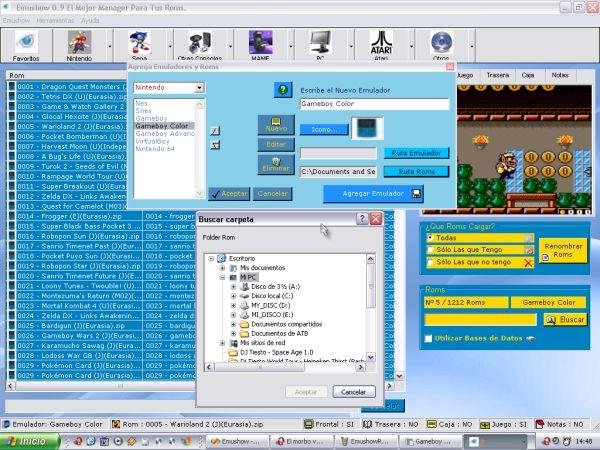
Task: Open the Nintendo category icon
Action: pyautogui.click(x=79, y=45)
